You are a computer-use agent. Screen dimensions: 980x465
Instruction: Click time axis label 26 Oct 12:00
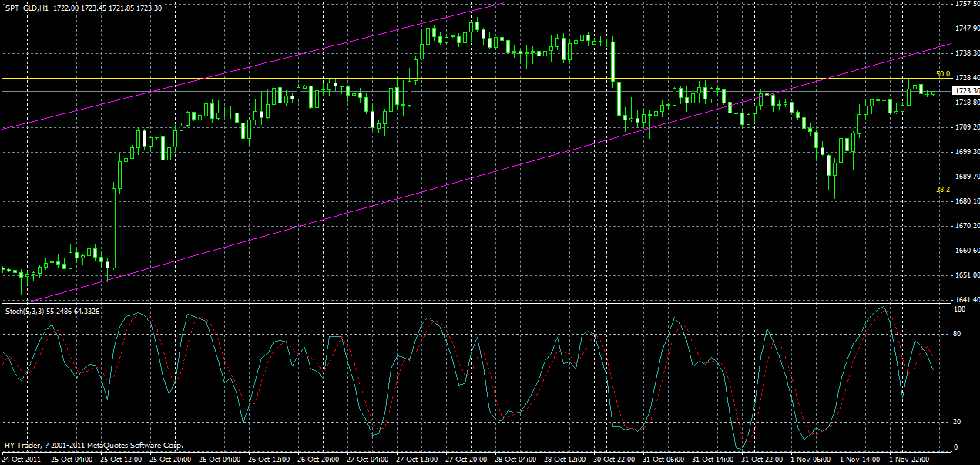tap(270, 460)
